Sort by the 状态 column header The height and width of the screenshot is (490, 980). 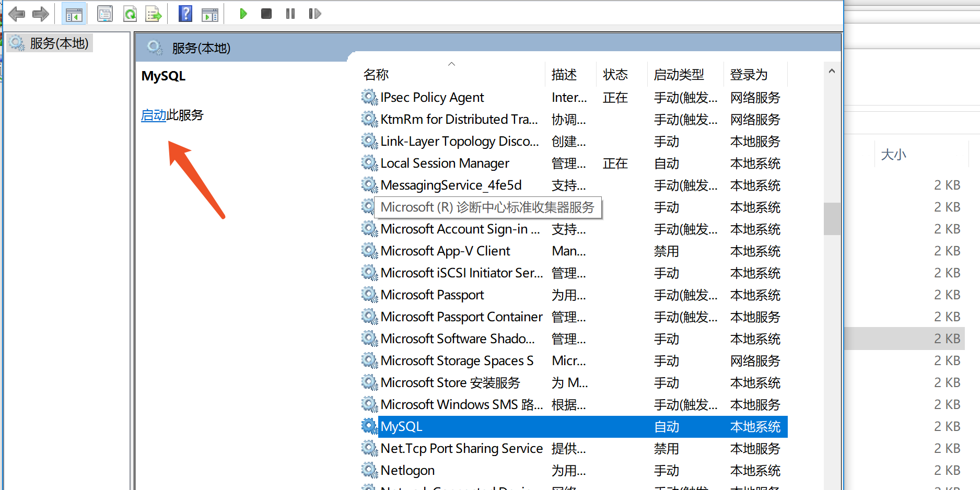point(615,75)
